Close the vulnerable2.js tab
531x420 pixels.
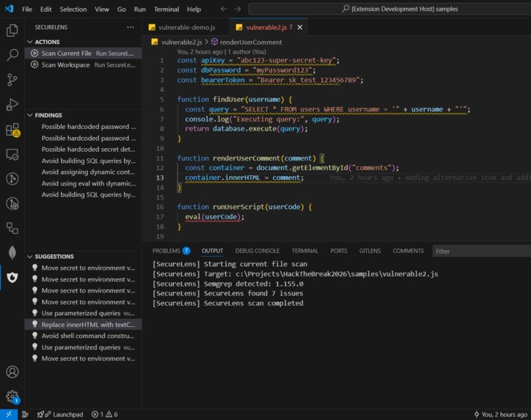coord(300,27)
